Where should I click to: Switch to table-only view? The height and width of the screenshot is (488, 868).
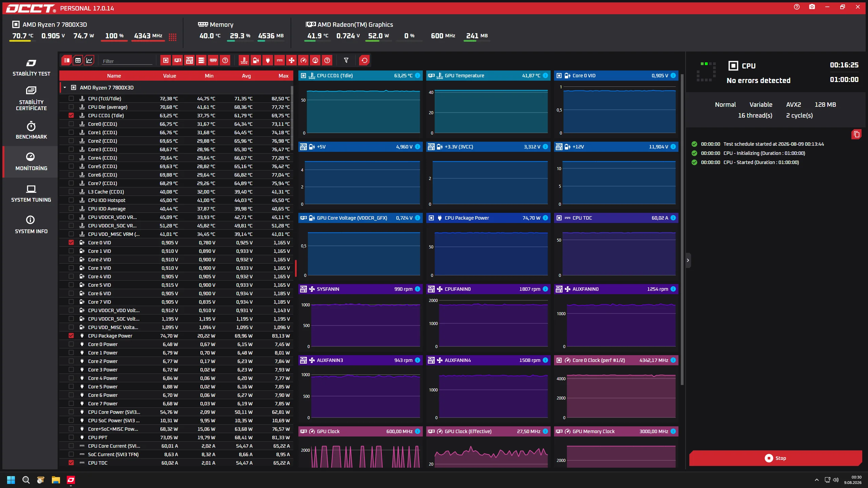pos(78,60)
